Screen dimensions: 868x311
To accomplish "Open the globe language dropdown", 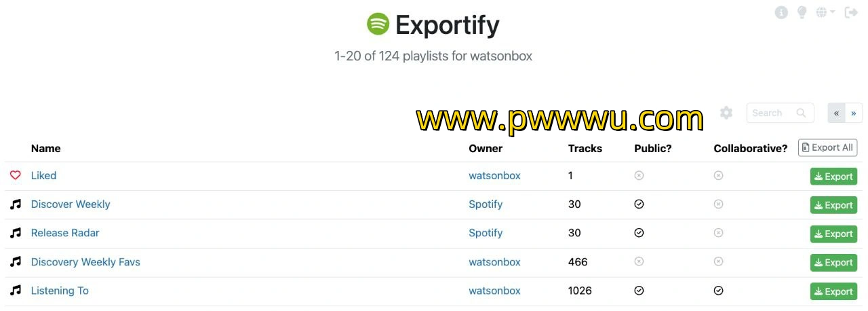I will [825, 13].
